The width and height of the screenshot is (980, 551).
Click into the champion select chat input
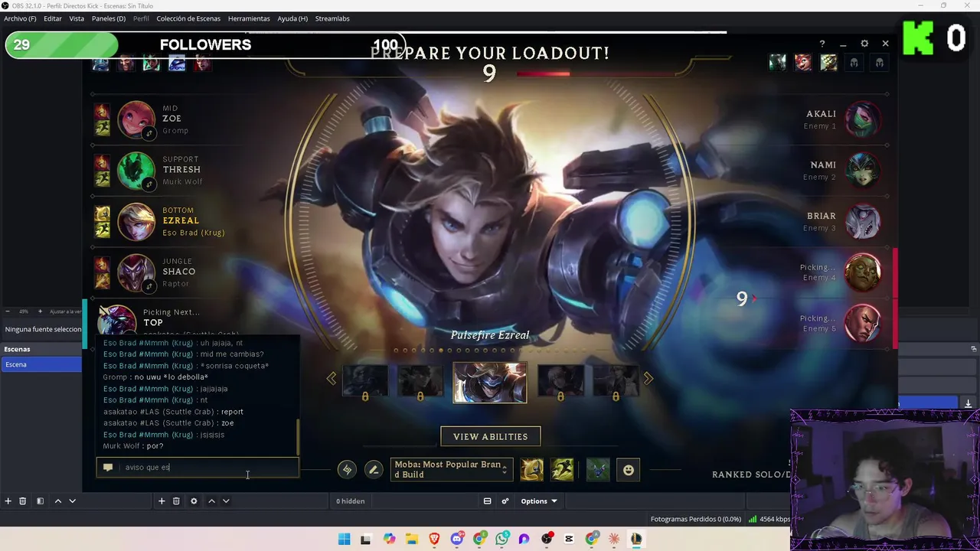198,467
